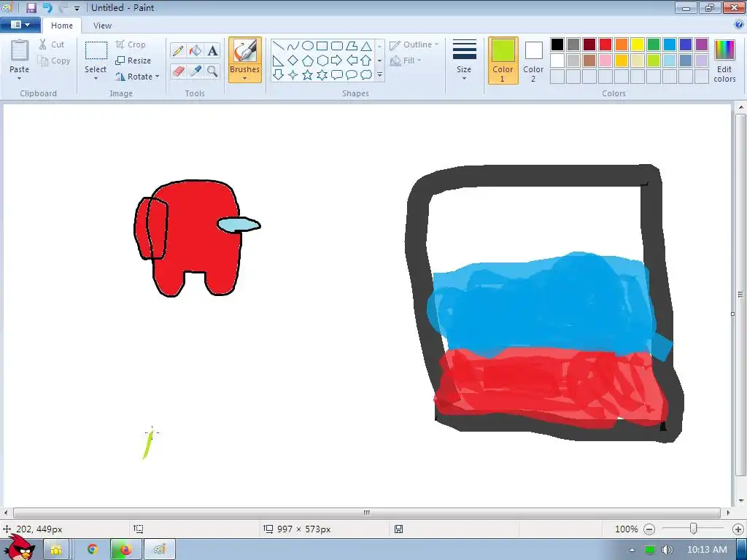This screenshot has height=560, width=747.
Task: Choose the Rectangle shape
Action: (x=322, y=46)
